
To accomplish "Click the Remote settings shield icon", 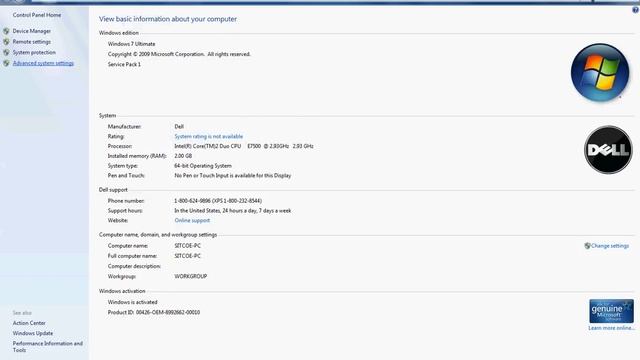I will [6, 42].
